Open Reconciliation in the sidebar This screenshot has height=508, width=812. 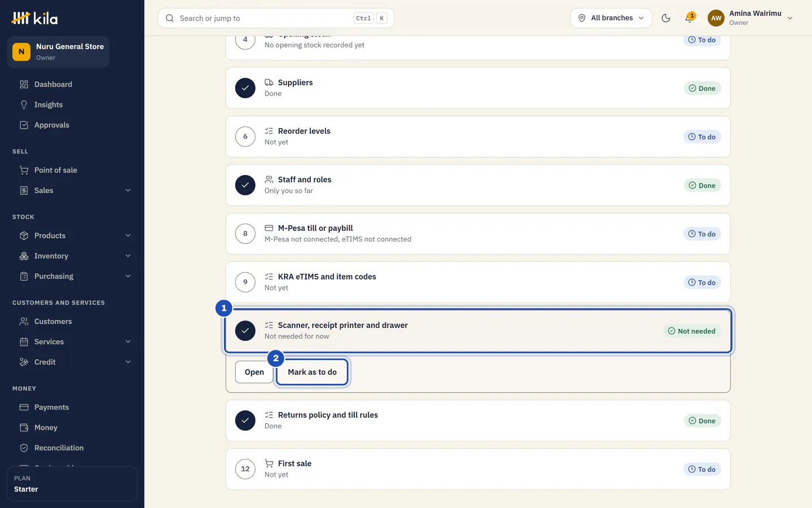click(x=72, y=448)
